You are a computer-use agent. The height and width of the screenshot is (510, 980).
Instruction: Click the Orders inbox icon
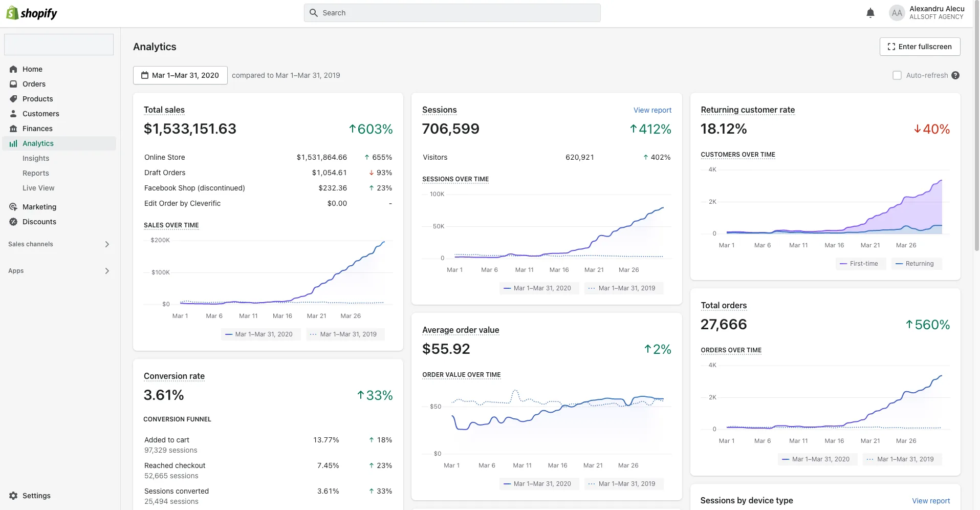[x=13, y=84]
